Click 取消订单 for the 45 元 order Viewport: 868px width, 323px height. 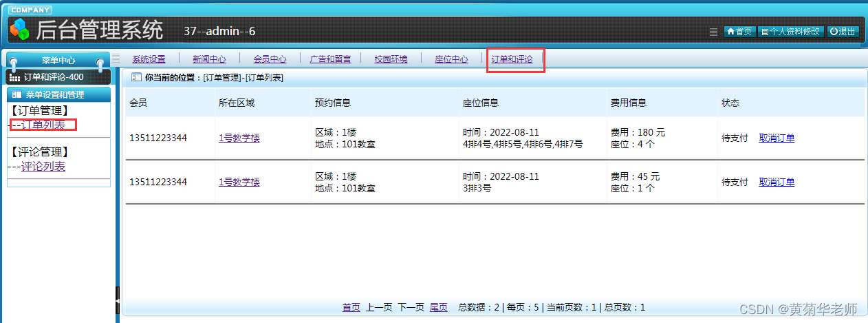(777, 182)
